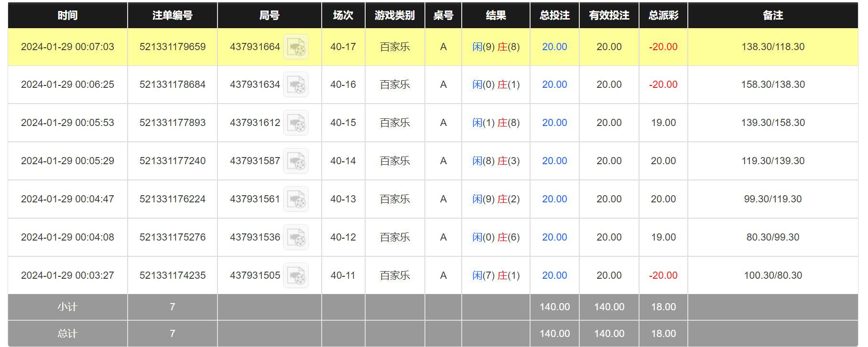The image size is (868, 347).
Task: Click the 总计 total label
Action: 67,334
